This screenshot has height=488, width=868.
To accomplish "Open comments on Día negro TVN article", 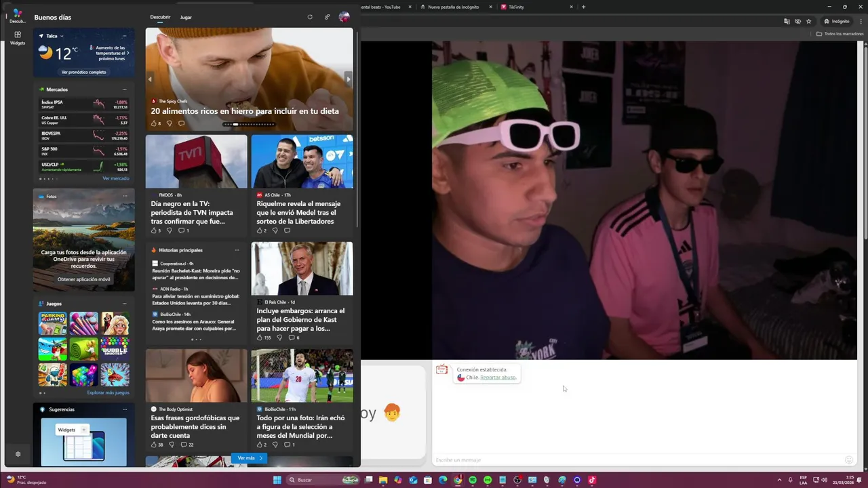I will click(x=183, y=230).
